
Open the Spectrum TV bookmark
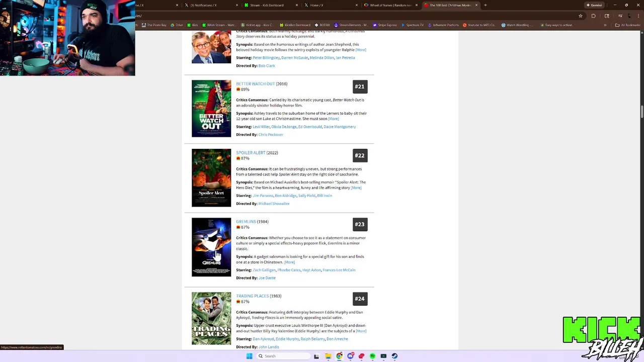(413, 25)
